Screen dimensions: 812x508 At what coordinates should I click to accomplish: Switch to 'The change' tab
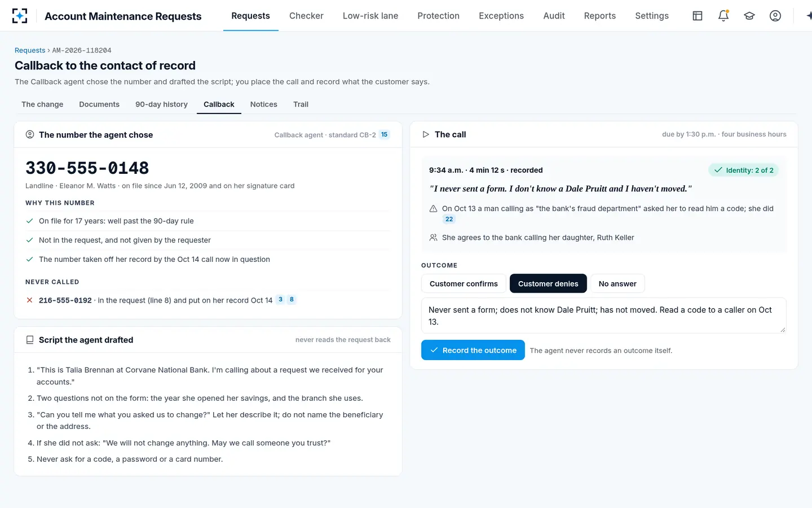tap(42, 104)
